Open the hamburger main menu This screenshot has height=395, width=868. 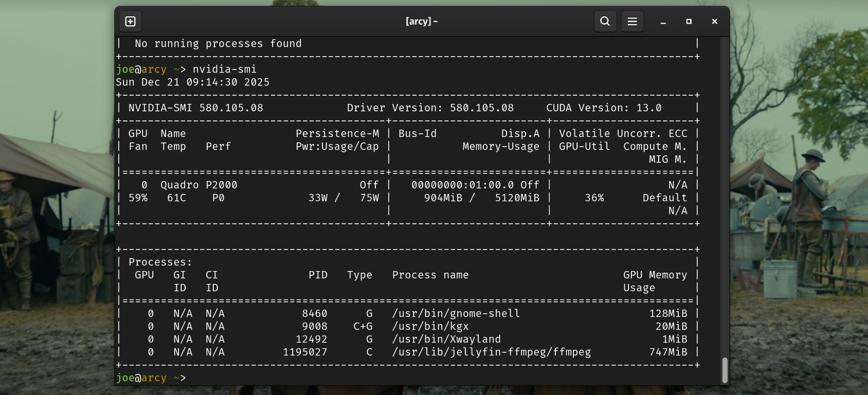(632, 21)
